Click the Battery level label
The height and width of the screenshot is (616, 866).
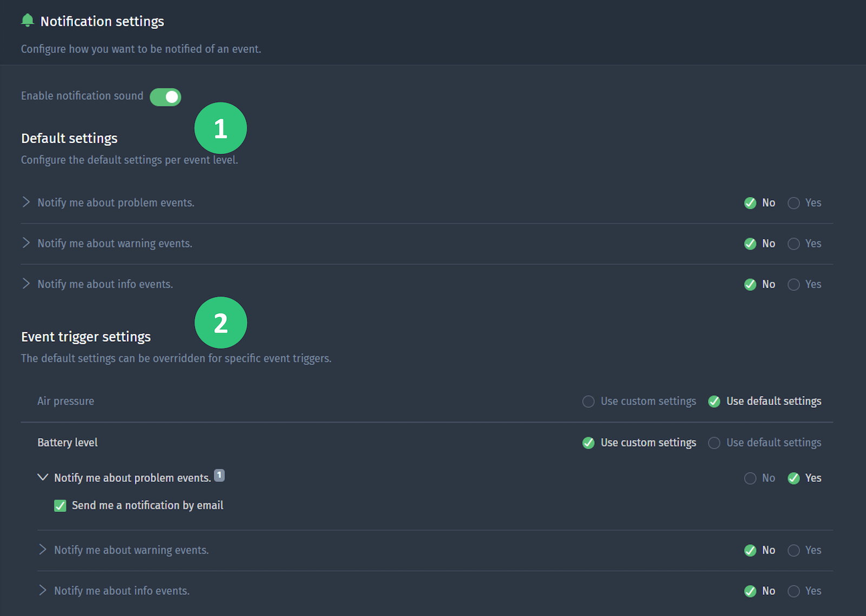point(67,442)
